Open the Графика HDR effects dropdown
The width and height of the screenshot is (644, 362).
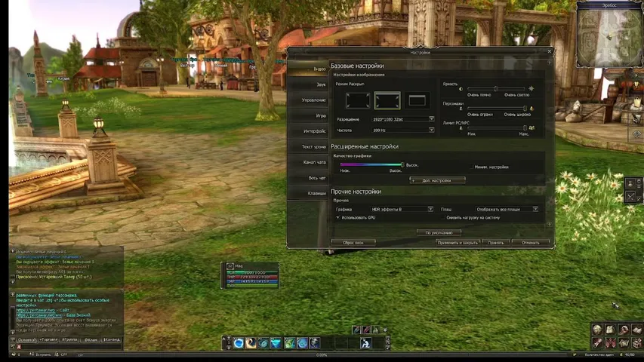tap(402, 210)
